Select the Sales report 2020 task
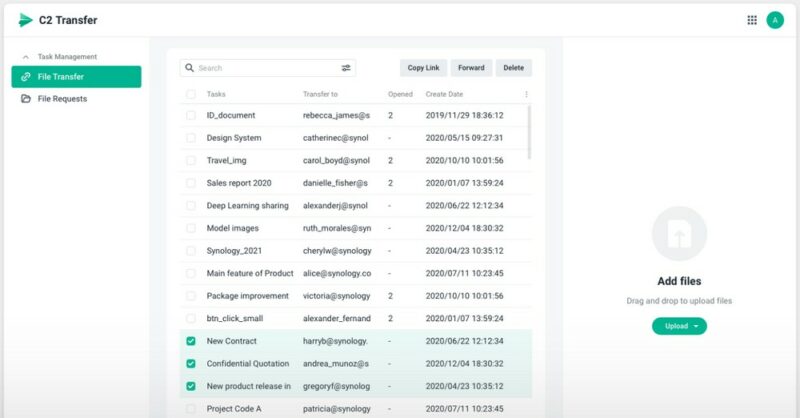 (239, 183)
